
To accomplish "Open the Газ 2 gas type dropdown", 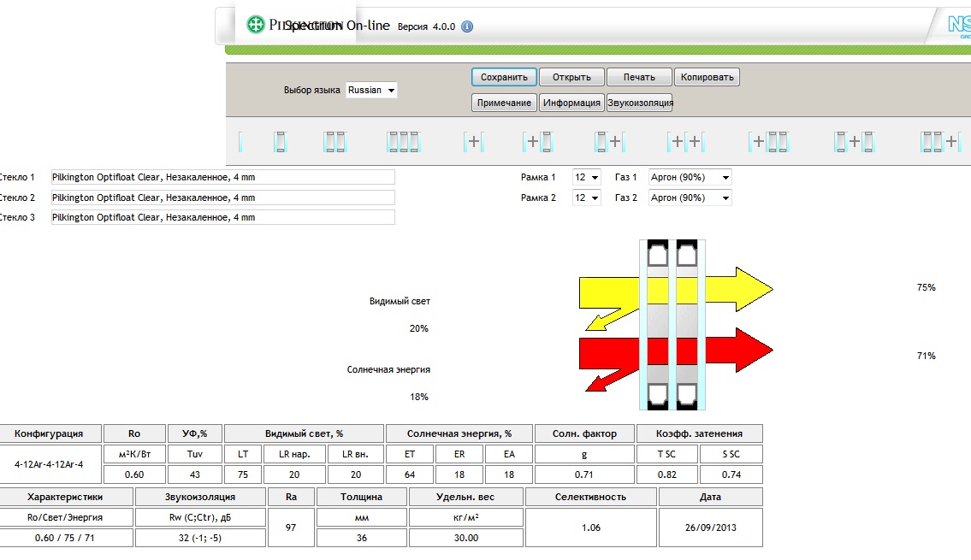I will pyautogui.click(x=690, y=198).
